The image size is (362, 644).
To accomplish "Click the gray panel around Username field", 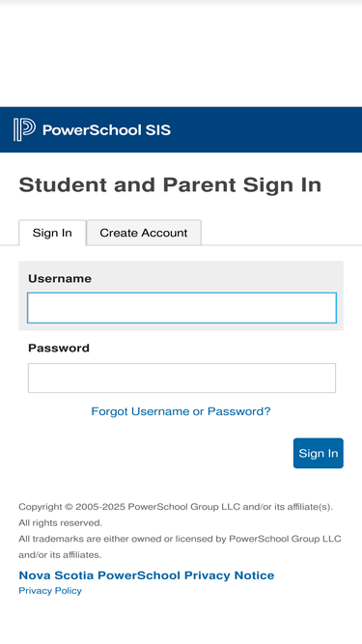I will [181, 295].
